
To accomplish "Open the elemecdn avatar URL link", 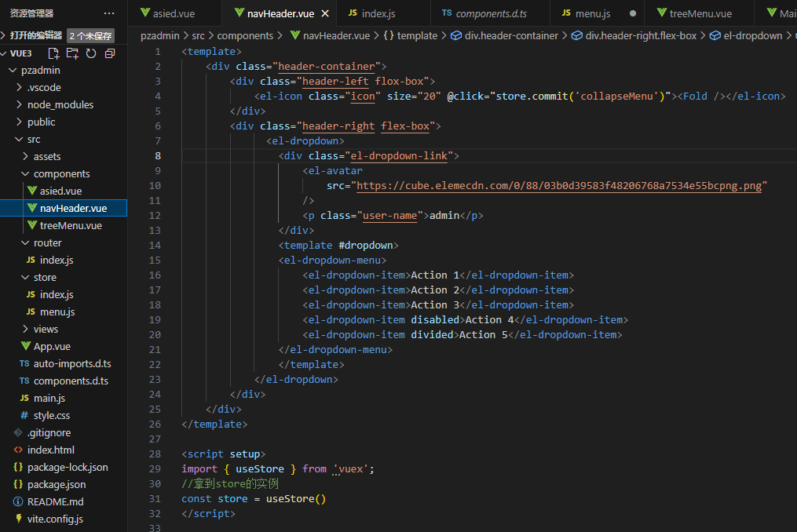I will (x=559, y=185).
